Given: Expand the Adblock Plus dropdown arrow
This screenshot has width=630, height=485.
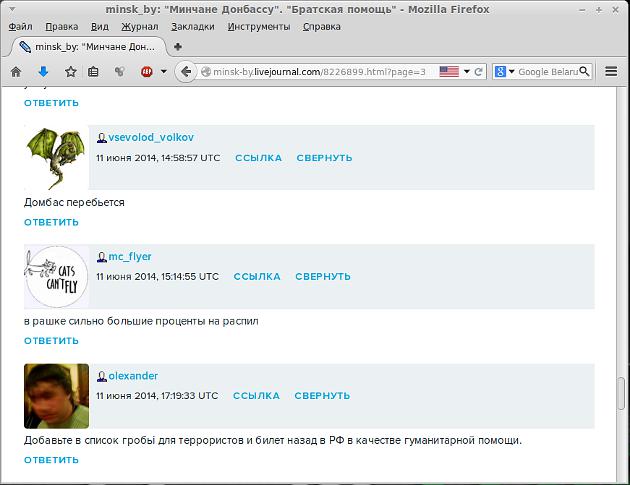Looking at the screenshot, I should point(161,72).
